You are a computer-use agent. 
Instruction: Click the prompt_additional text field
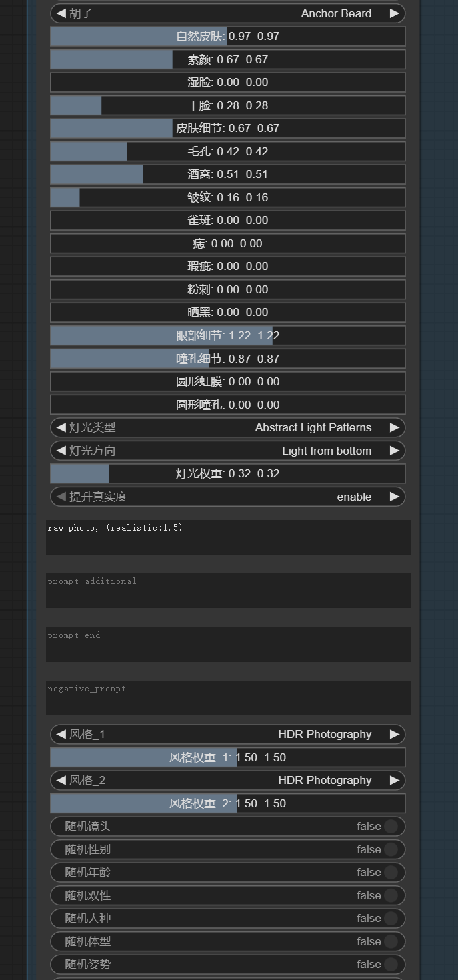228,591
